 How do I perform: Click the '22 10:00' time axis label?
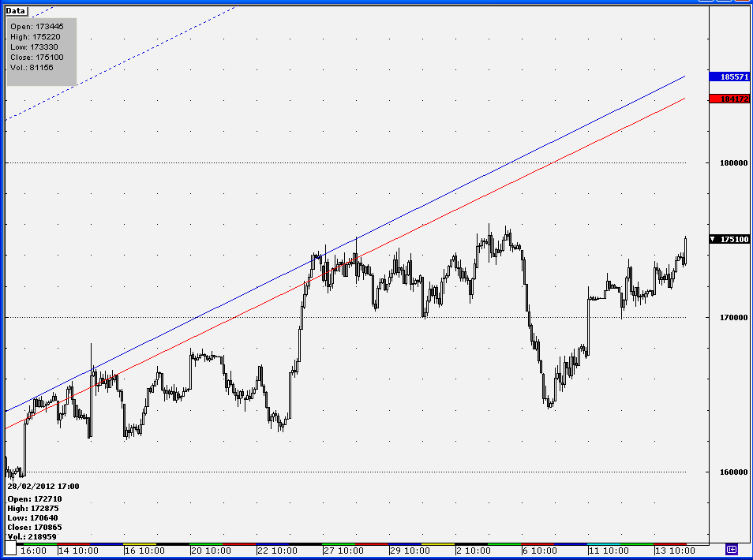click(277, 551)
